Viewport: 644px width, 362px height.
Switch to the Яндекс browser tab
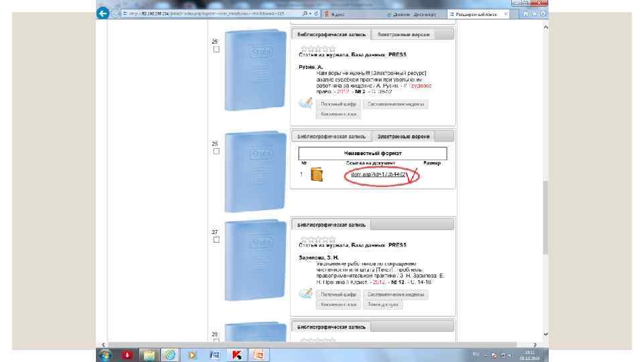354,14
